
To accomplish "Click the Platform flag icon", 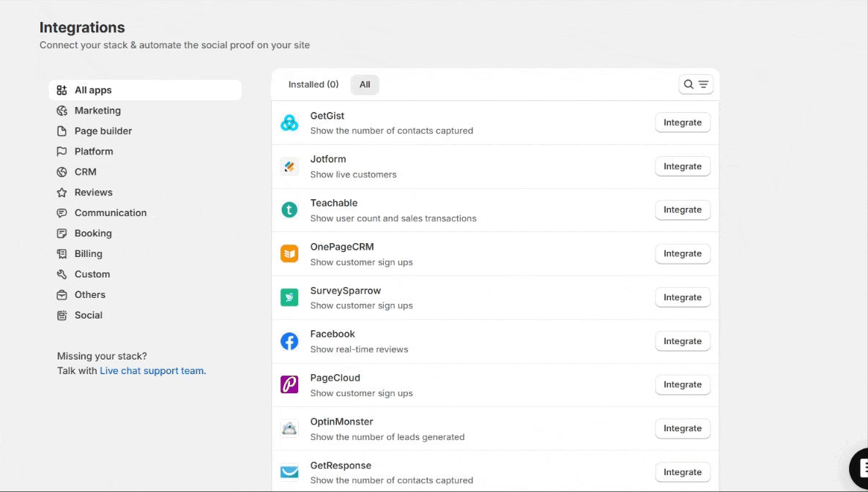I will coord(62,152).
